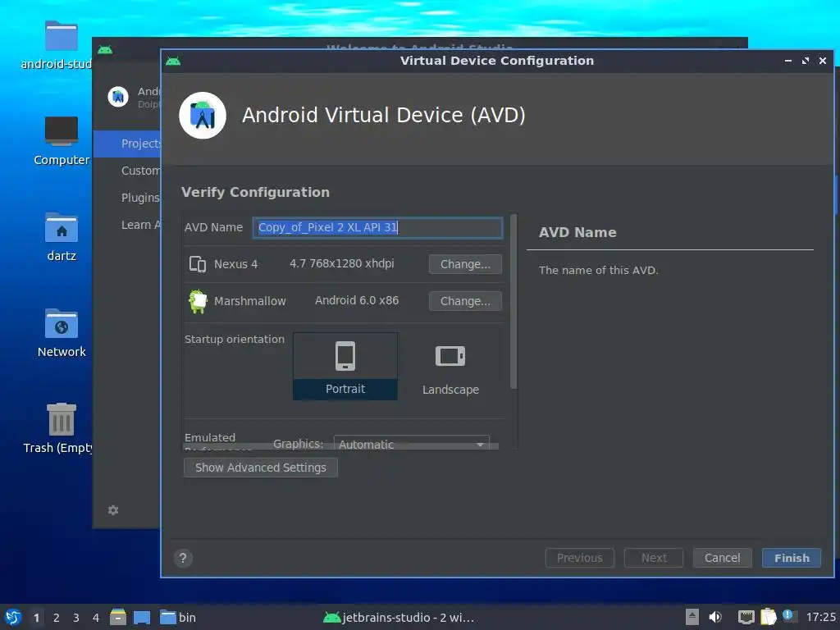Viewport: 840px width, 630px height.
Task: Click 'Android 6.0 x86' text
Action: click(x=357, y=300)
